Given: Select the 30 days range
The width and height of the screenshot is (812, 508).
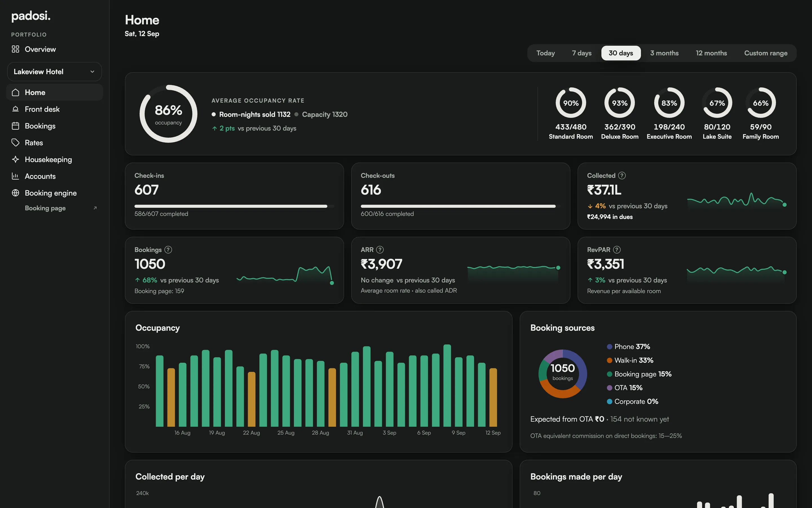Looking at the screenshot, I should point(621,53).
